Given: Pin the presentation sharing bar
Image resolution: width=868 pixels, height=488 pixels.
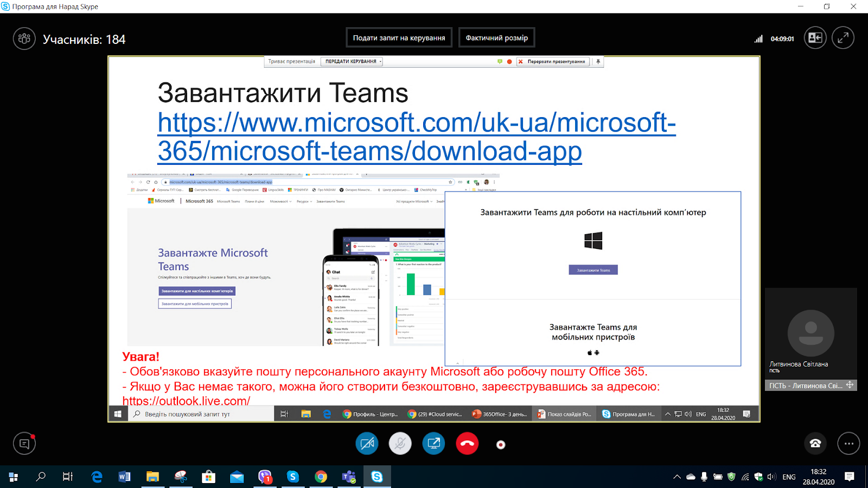Looking at the screenshot, I should [598, 62].
